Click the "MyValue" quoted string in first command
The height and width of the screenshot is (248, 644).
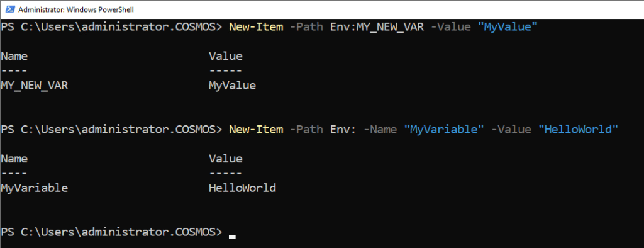pyautogui.click(x=508, y=27)
